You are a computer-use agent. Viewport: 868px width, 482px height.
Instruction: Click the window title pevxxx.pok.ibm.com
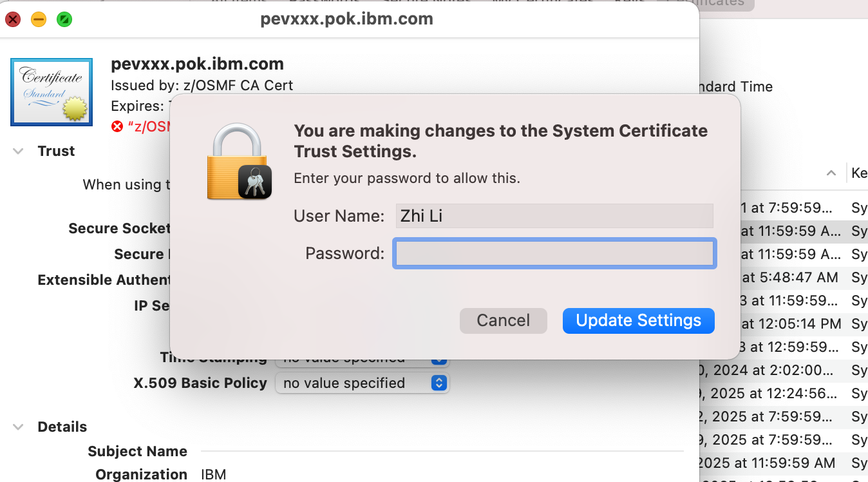(x=346, y=19)
